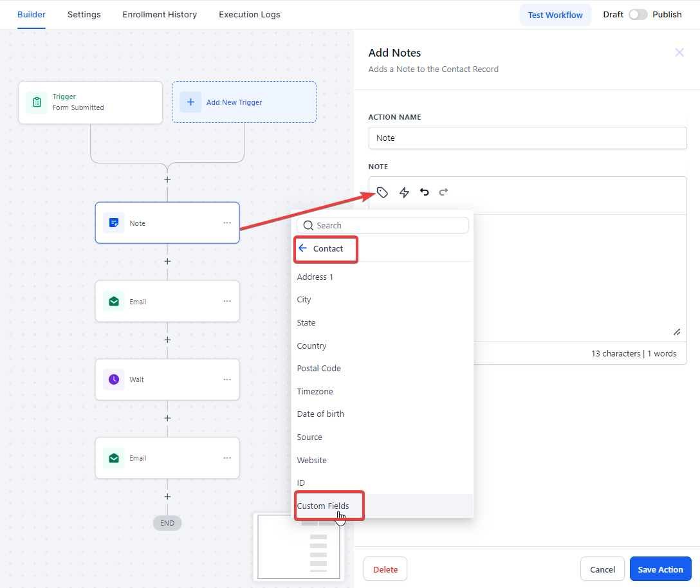Screen dimensions: 700x588
Task: Click the '13 characters | 1 words' counter
Action: (x=634, y=354)
